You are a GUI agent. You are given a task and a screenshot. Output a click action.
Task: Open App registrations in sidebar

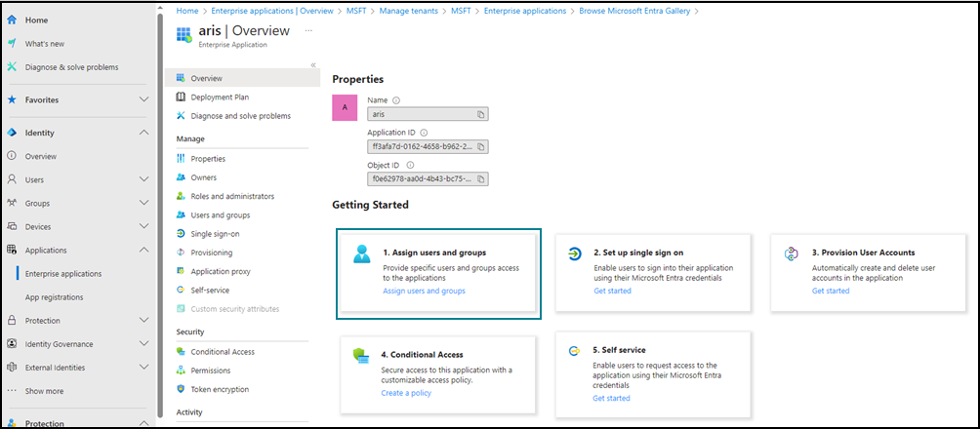54,297
